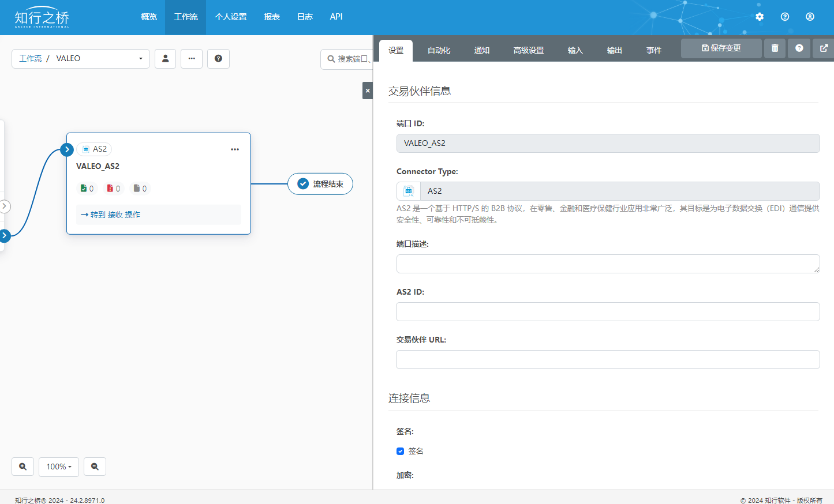Click the version text 24.2.8971.0
Screen dimensions: 834x504
point(87,501)
